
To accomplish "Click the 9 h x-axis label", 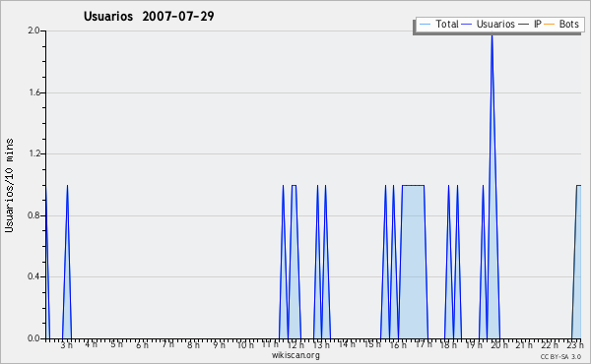I will 219,345.
